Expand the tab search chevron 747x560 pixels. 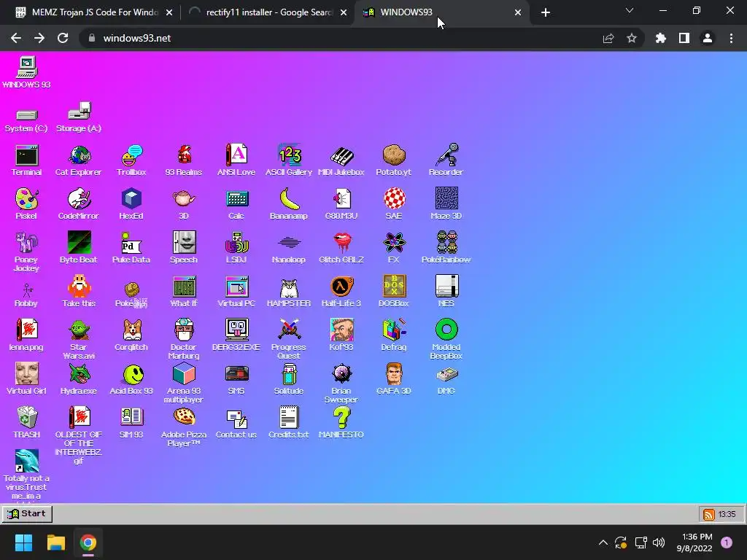pos(630,10)
